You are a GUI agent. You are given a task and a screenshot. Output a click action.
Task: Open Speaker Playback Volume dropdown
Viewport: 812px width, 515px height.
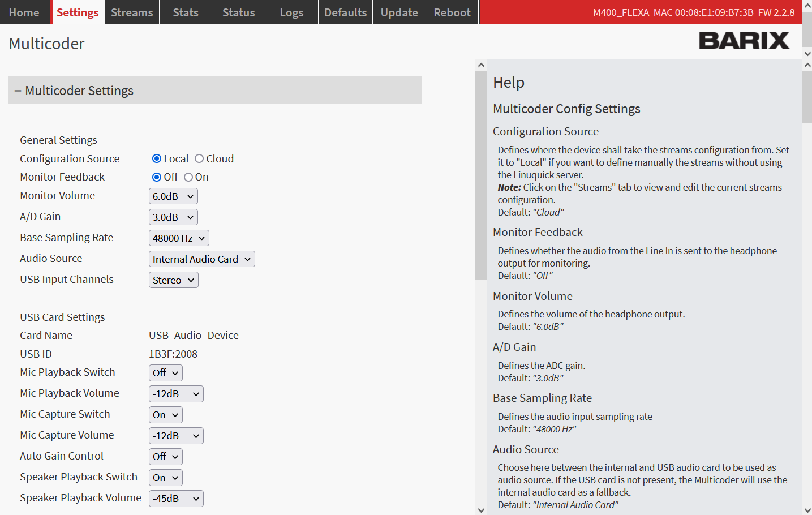(176, 499)
